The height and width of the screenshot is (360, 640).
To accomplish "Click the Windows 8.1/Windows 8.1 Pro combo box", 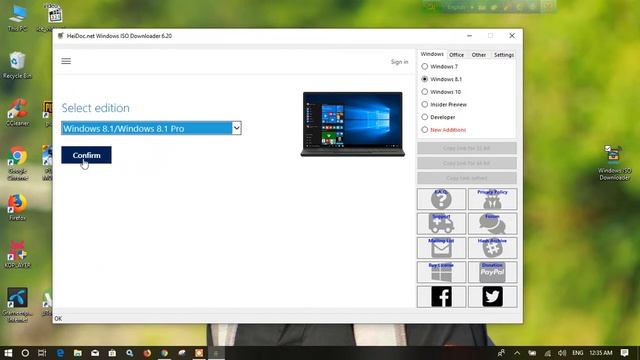I will [151, 128].
